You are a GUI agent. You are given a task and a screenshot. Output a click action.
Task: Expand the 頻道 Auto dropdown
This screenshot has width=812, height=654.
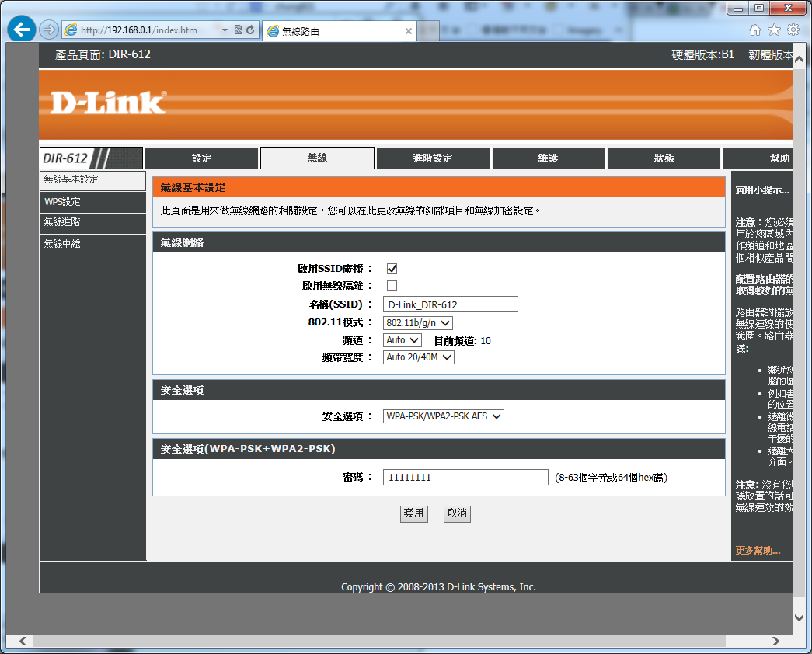(x=403, y=340)
